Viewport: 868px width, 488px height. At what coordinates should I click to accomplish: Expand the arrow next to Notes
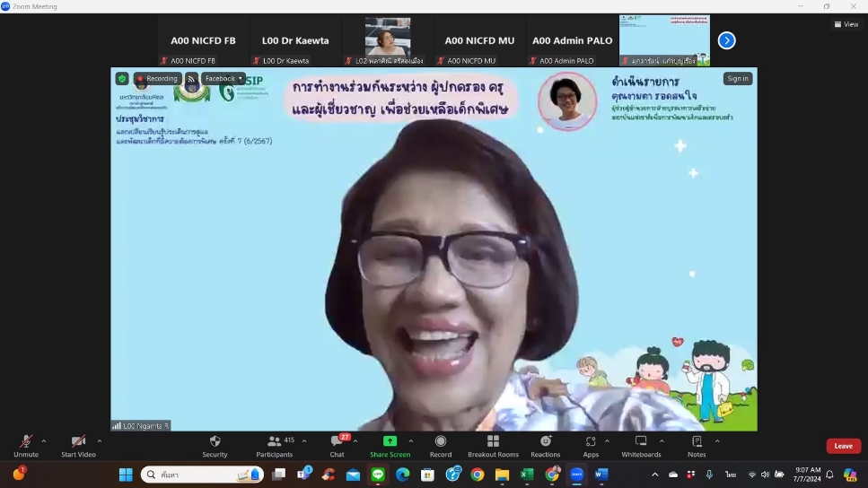click(x=717, y=441)
